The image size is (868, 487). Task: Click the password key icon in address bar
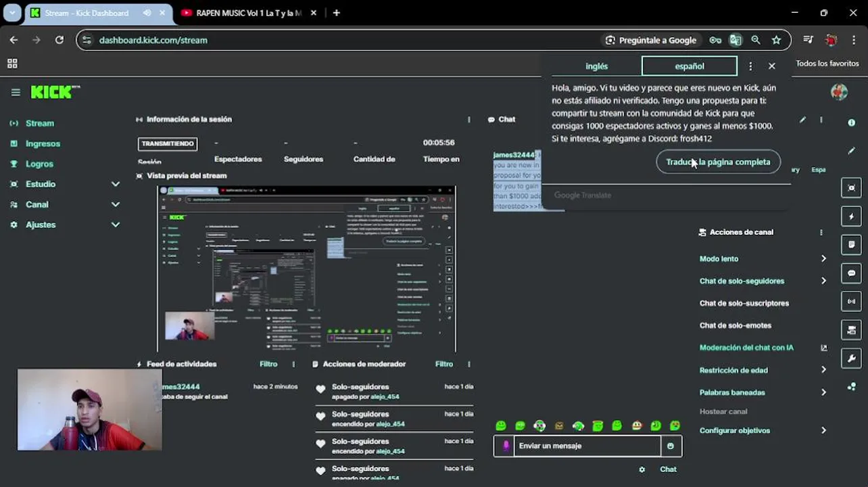tap(715, 40)
